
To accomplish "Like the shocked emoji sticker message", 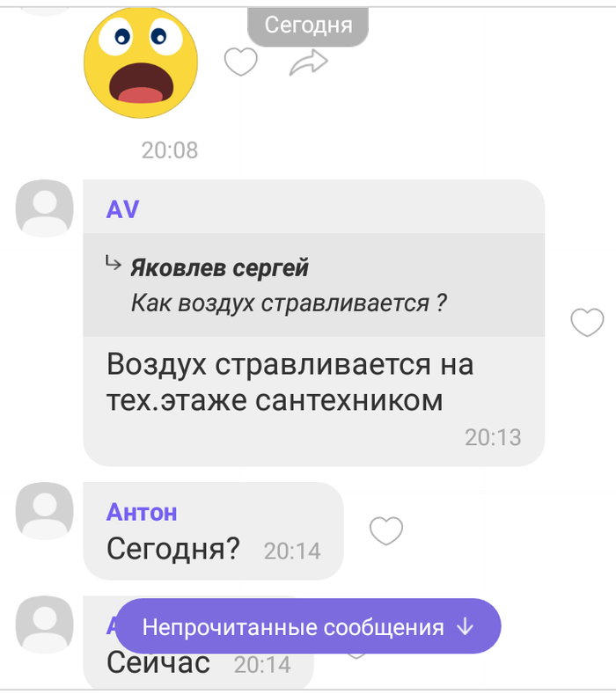I will [240, 62].
